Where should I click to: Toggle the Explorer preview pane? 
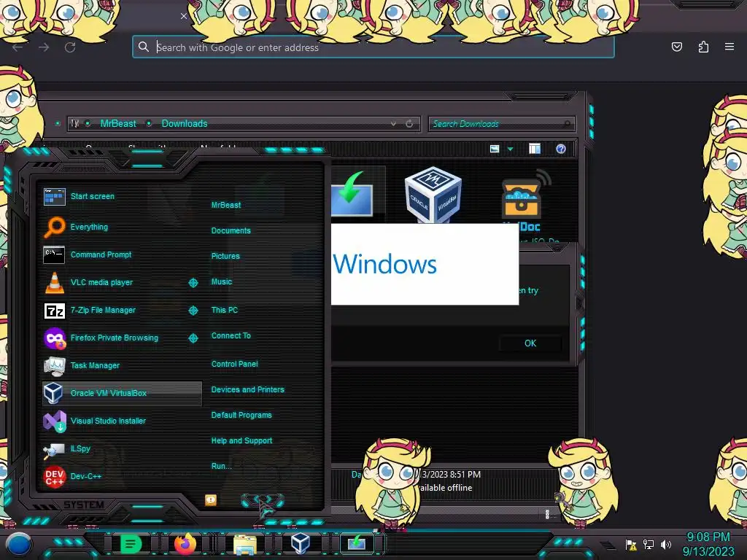tap(535, 149)
